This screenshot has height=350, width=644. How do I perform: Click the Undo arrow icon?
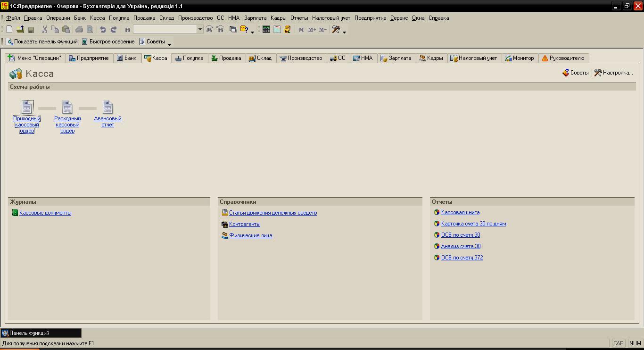(x=103, y=29)
